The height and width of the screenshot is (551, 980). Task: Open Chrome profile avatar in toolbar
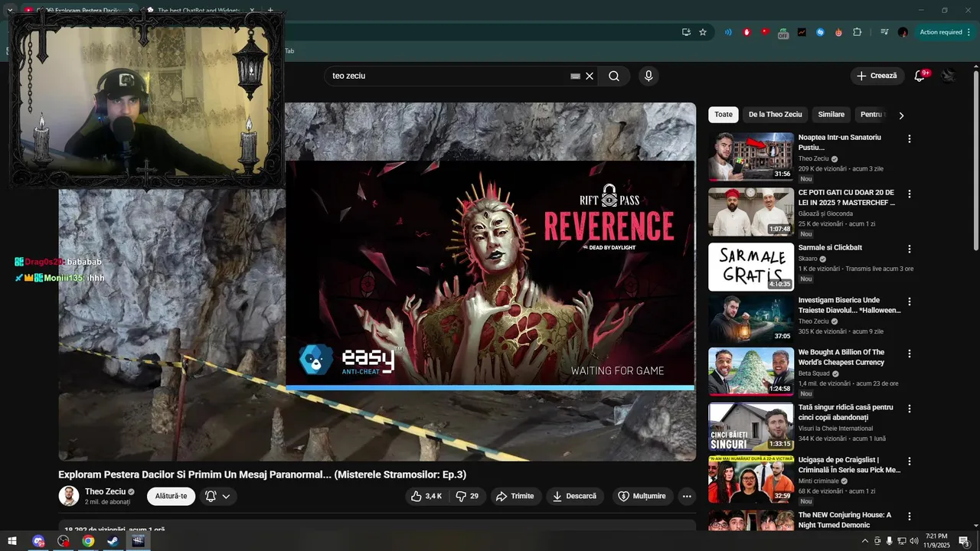903,32
